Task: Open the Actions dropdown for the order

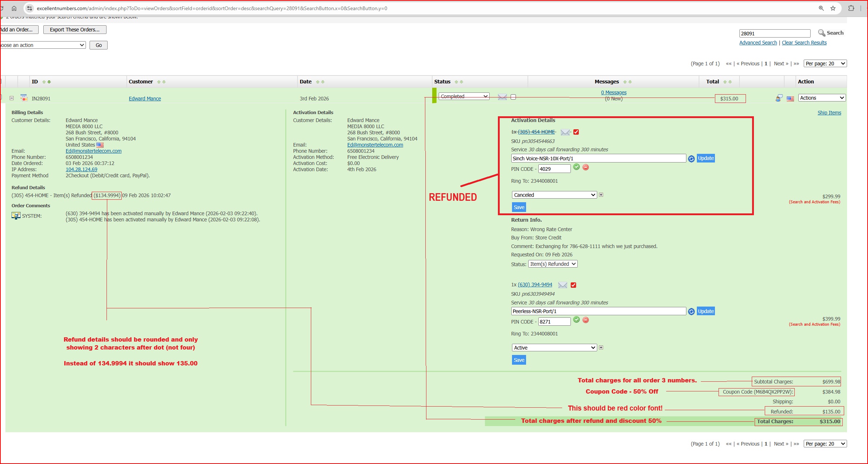Action: [x=822, y=98]
